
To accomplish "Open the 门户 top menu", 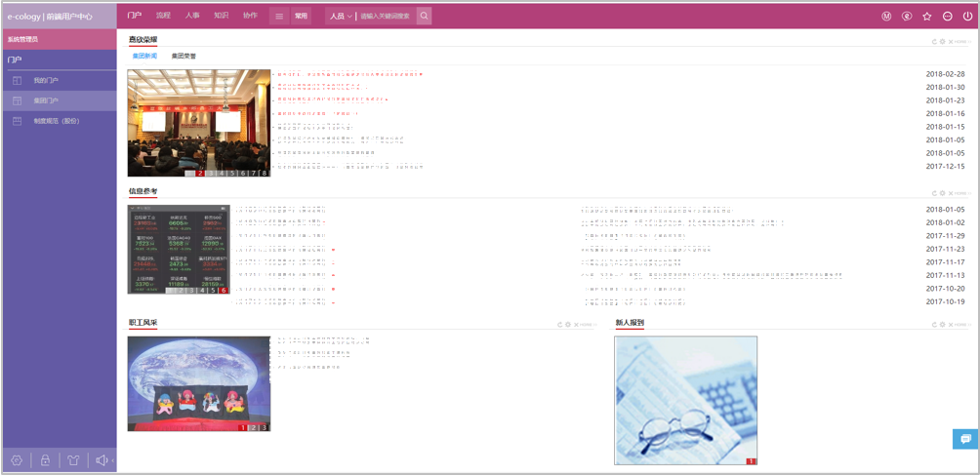I will point(135,16).
